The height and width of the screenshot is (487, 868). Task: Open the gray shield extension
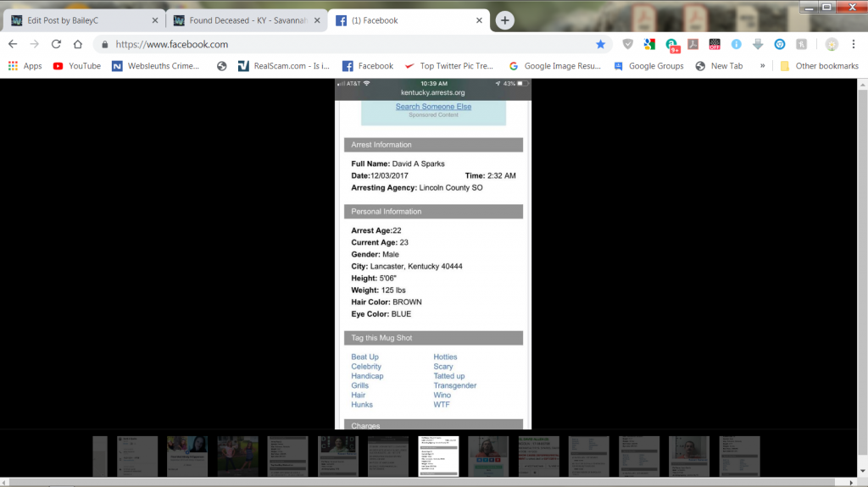click(627, 44)
